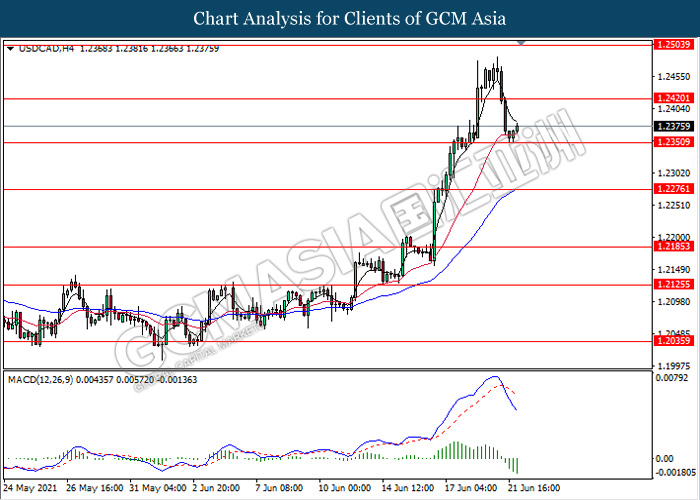Image resolution: width=700 pixels, height=500 pixels.
Task: Click the MACD 0.00792 scale value
Action: (672, 378)
